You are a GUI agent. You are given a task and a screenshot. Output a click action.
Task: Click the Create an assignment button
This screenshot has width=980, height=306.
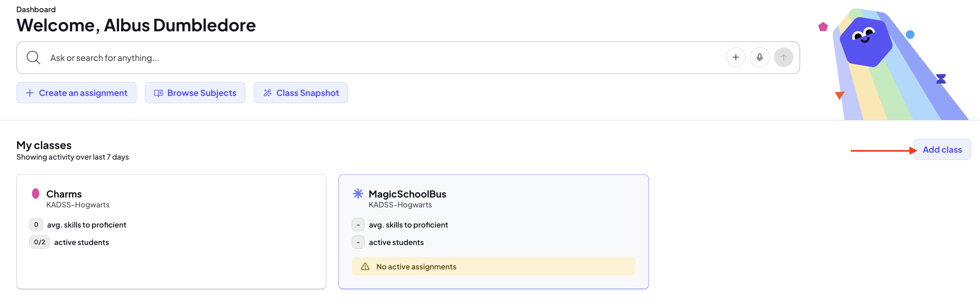[77, 93]
